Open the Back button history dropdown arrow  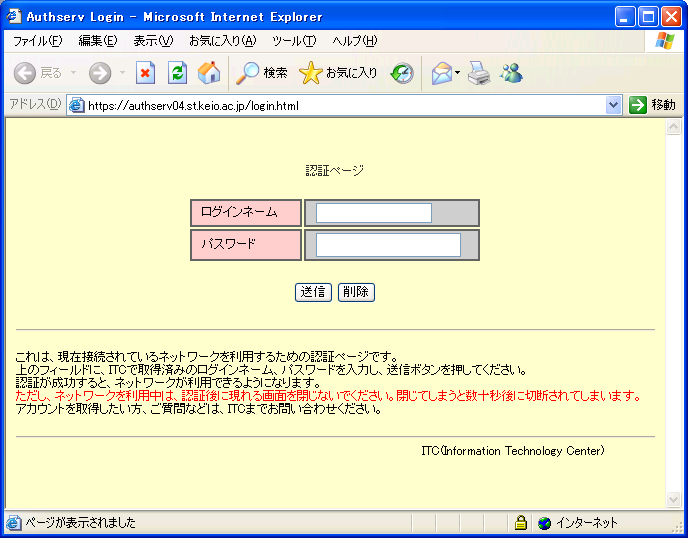[73, 73]
